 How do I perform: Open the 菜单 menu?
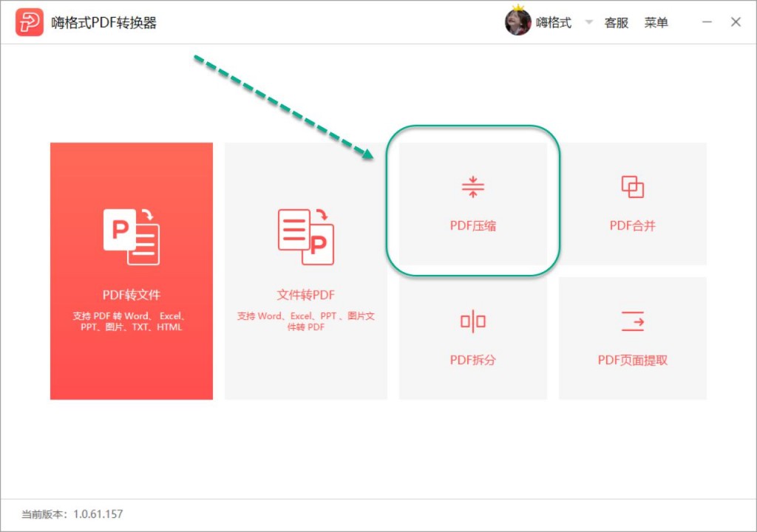[656, 23]
